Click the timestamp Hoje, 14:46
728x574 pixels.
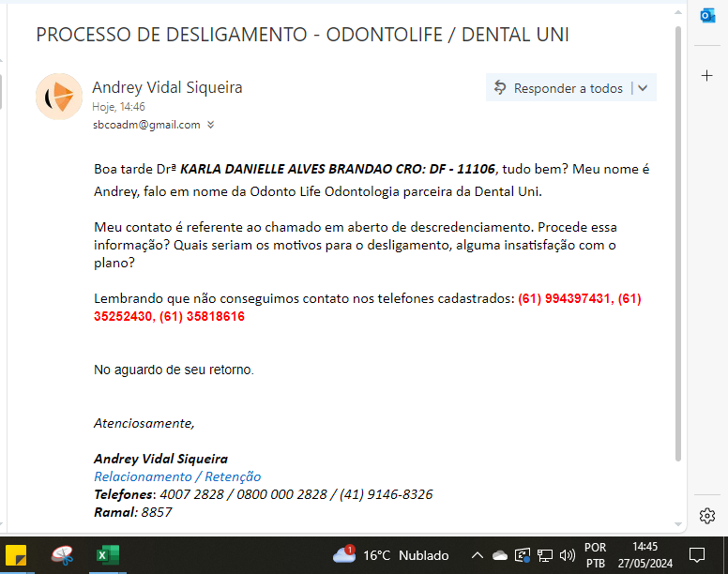118,107
